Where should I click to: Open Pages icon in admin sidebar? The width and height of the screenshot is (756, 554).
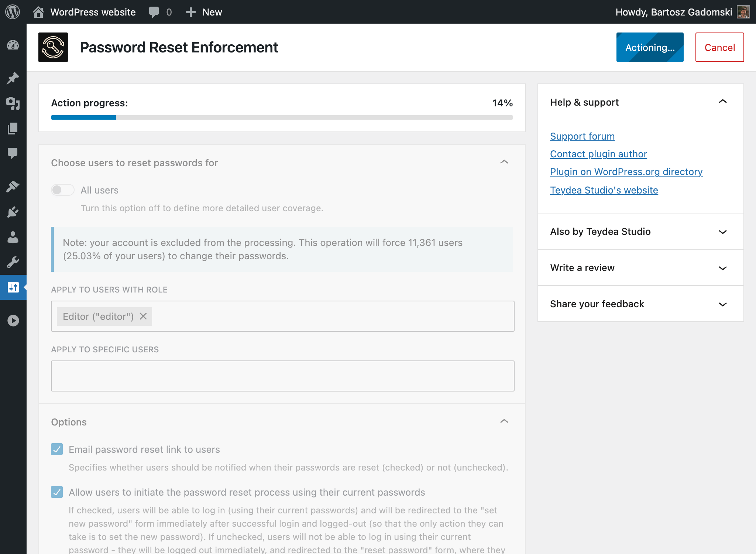click(x=13, y=129)
